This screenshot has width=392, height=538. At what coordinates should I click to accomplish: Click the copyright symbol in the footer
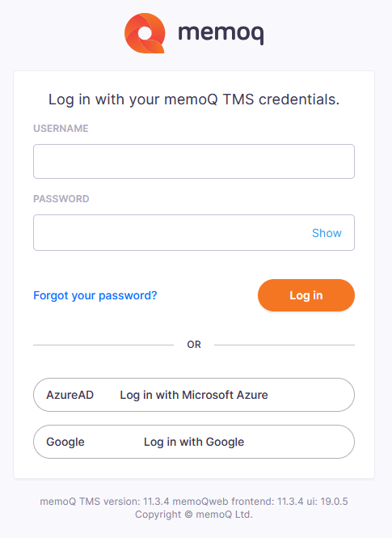188,515
